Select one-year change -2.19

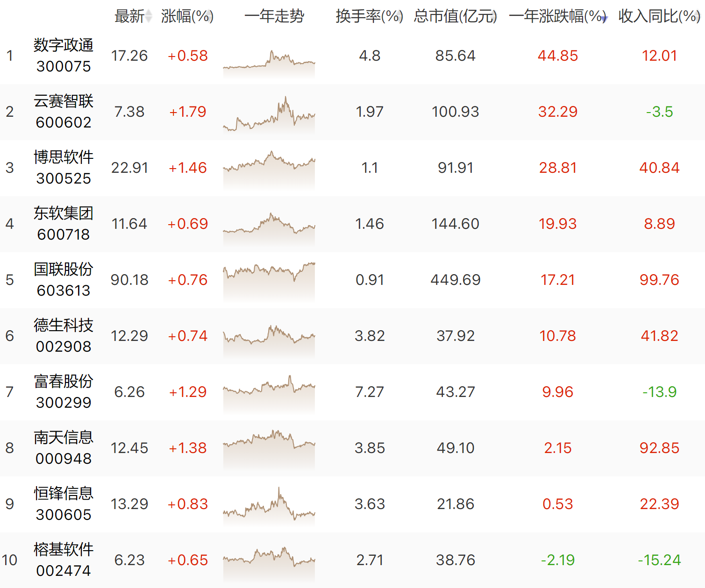pyautogui.click(x=558, y=560)
